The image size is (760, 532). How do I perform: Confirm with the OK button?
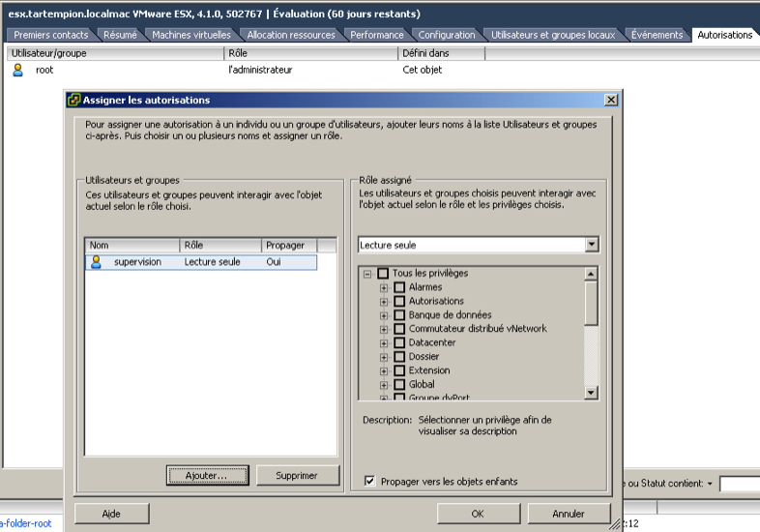(x=477, y=514)
